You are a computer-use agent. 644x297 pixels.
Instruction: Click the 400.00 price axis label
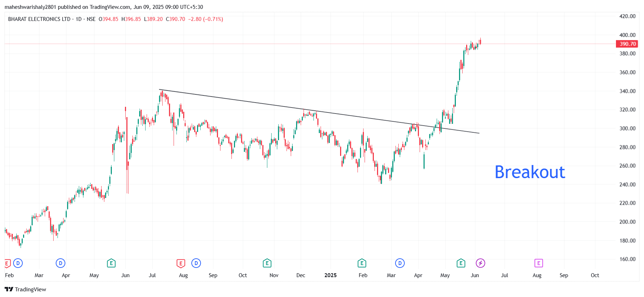coord(627,35)
